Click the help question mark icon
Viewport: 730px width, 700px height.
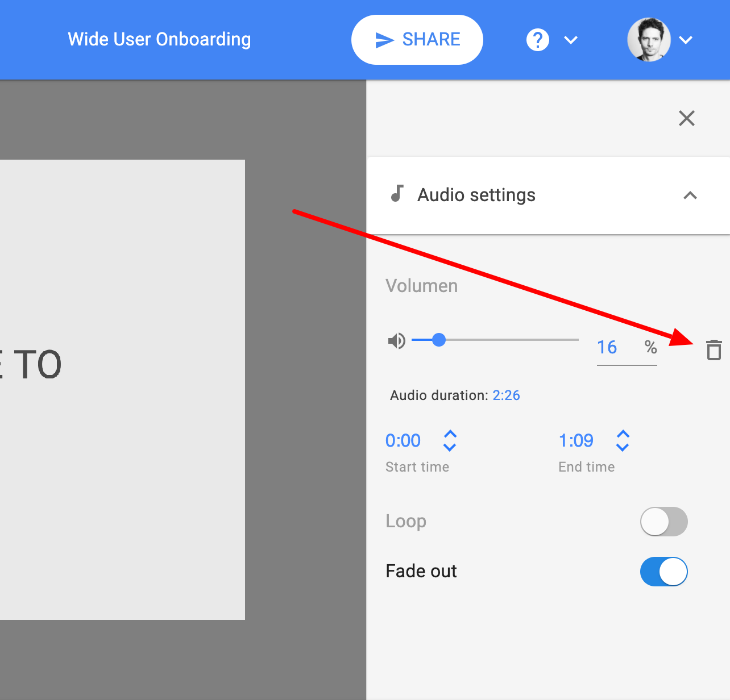[x=537, y=40]
